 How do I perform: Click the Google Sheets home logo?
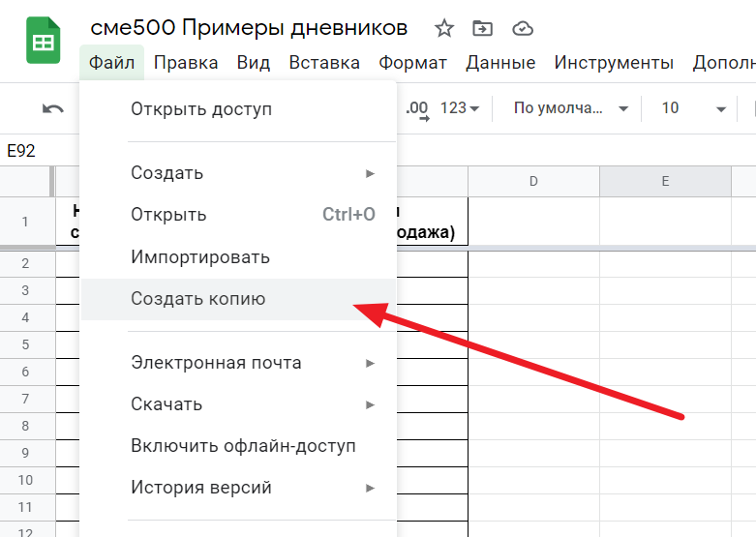44,43
